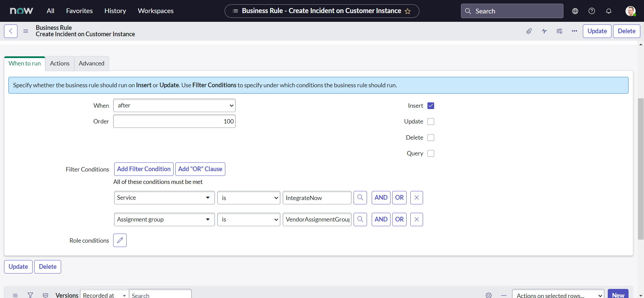Uncheck the Insert checkbox
Screen dimensions: 644x298
pos(431,106)
